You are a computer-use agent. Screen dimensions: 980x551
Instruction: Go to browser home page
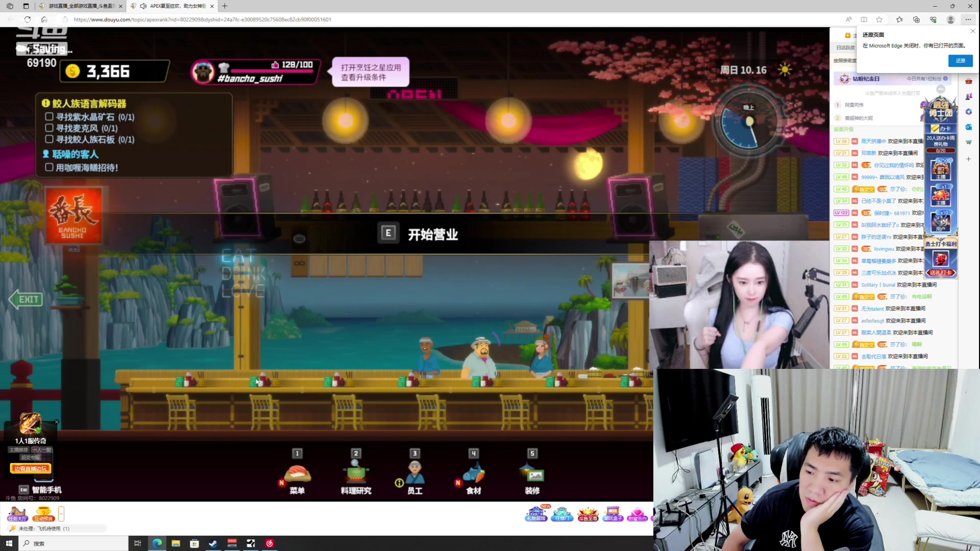tap(44, 19)
